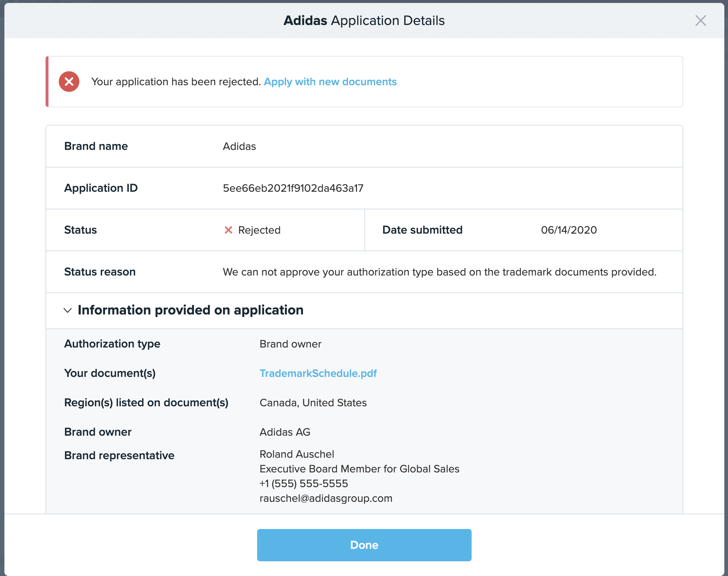Click the Information provided on application heading

click(190, 310)
